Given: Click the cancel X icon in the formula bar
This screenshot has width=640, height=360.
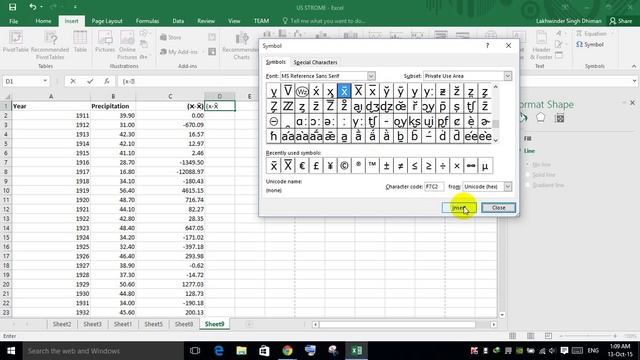Looking at the screenshot, I should (x=73, y=81).
